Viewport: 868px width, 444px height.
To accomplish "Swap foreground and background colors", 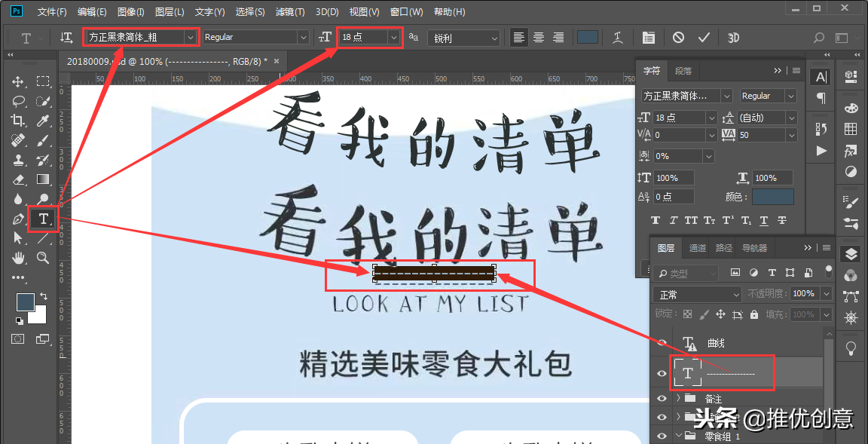I will click(44, 297).
